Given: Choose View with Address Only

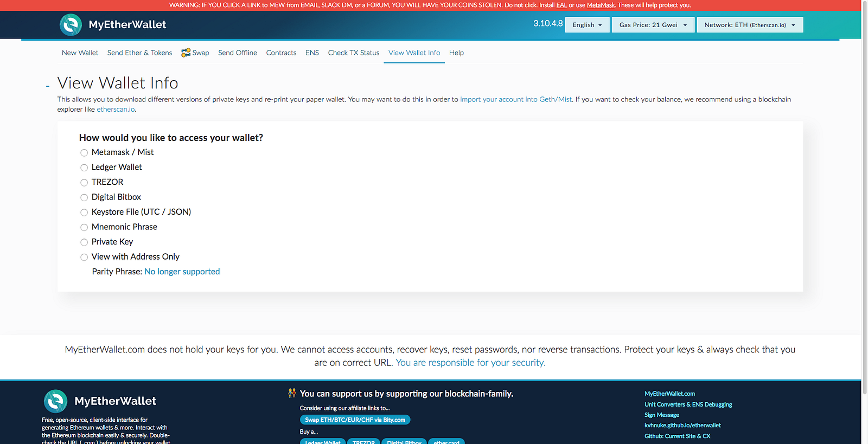Looking at the screenshot, I should [84, 257].
